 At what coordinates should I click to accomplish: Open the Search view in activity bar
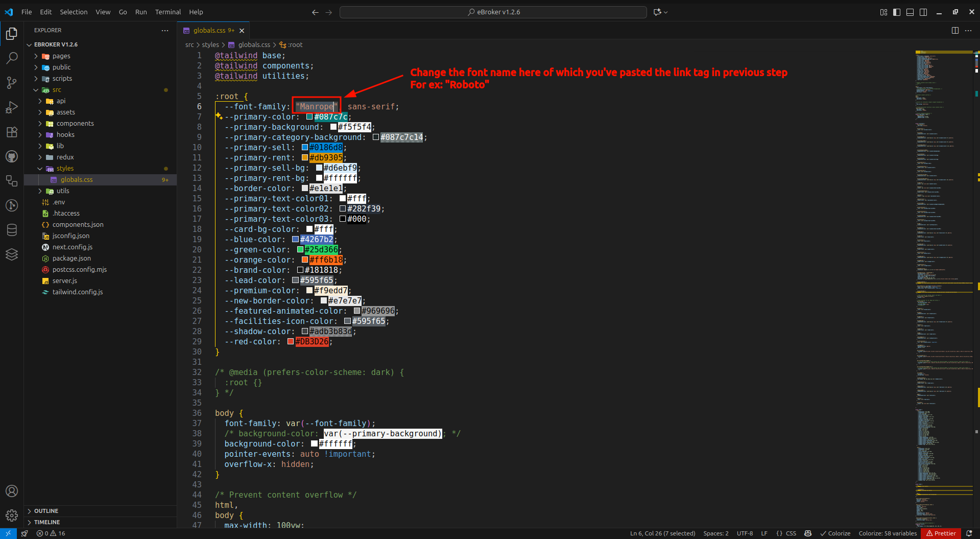(x=11, y=58)
